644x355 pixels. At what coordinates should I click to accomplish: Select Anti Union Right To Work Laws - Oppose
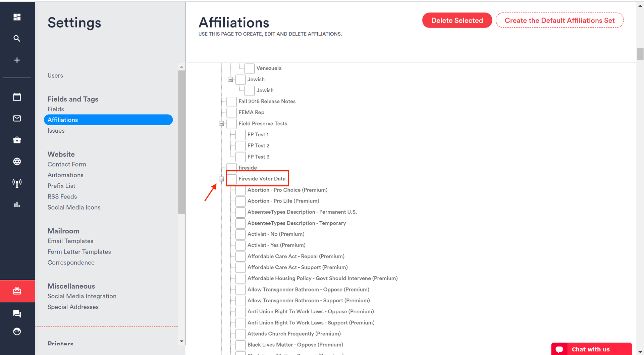point(311,311)
